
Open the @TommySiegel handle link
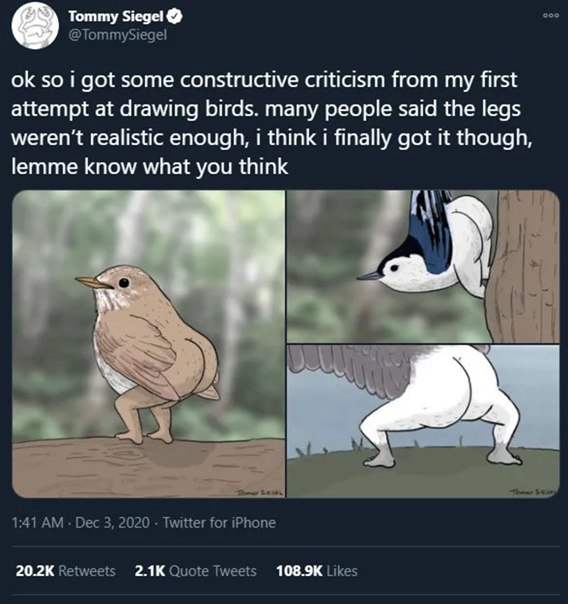pos(117,35)
